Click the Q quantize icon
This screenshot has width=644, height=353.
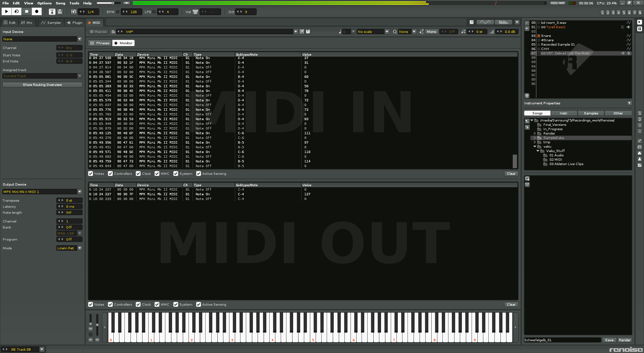395,32
